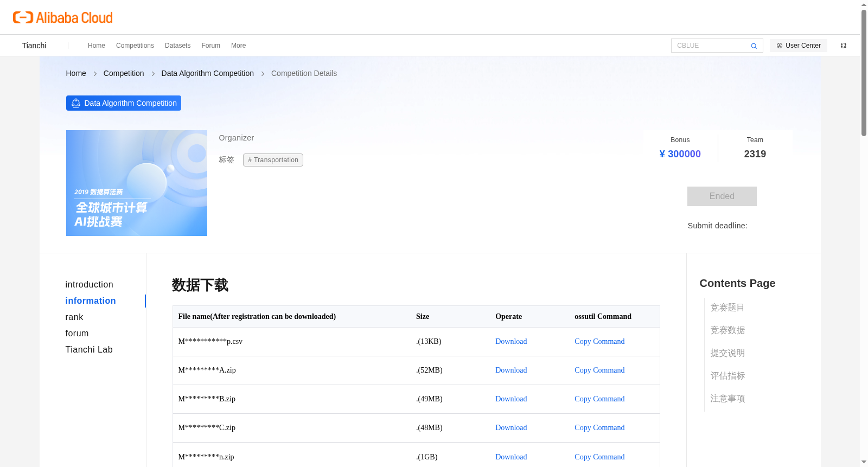Jump to 提交说明 in Contents Page
Image resolution: width=868 pixels, height=467 pixels.
[x=727, y=353]
